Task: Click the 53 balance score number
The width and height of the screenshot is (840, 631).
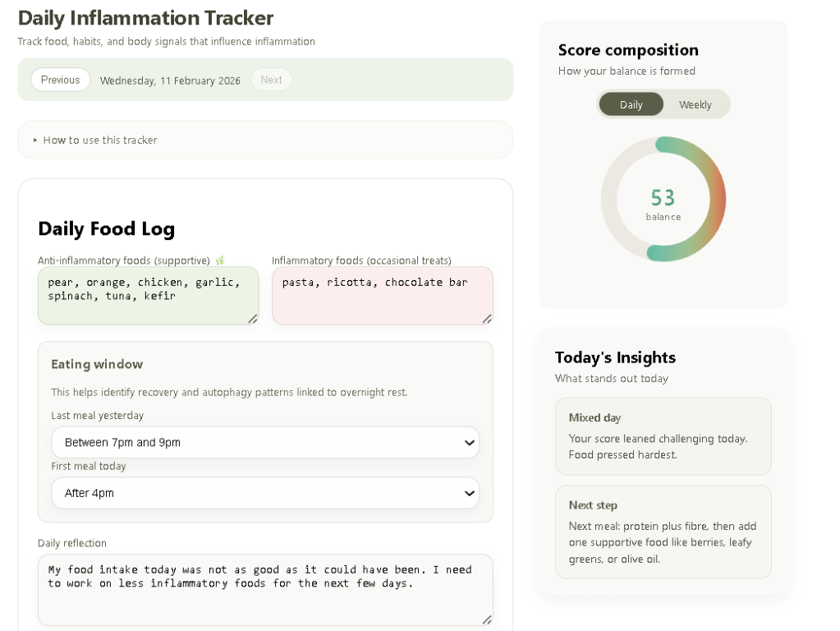Action: point(663,198)
